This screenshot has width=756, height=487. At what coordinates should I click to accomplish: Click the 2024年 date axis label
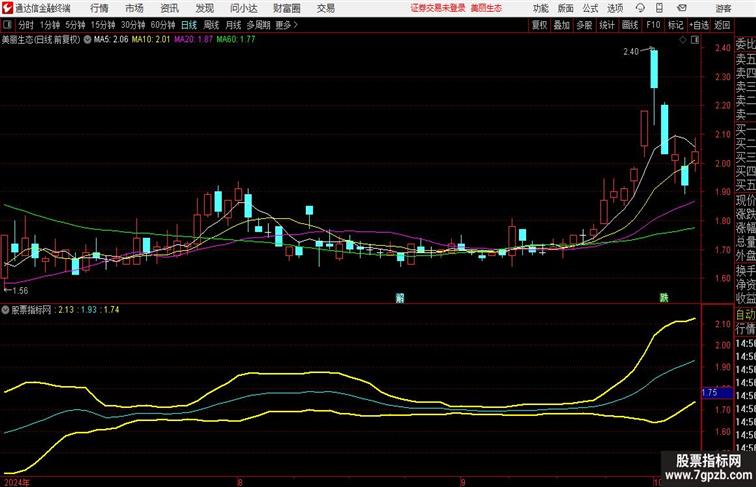click(17, 483)
